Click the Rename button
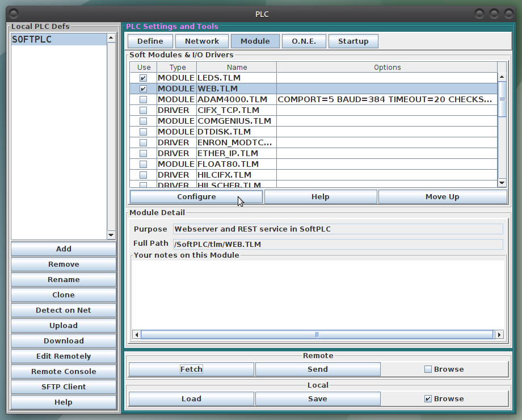The width and height of the screenshot is (522, 420). [x=64, y=279]
